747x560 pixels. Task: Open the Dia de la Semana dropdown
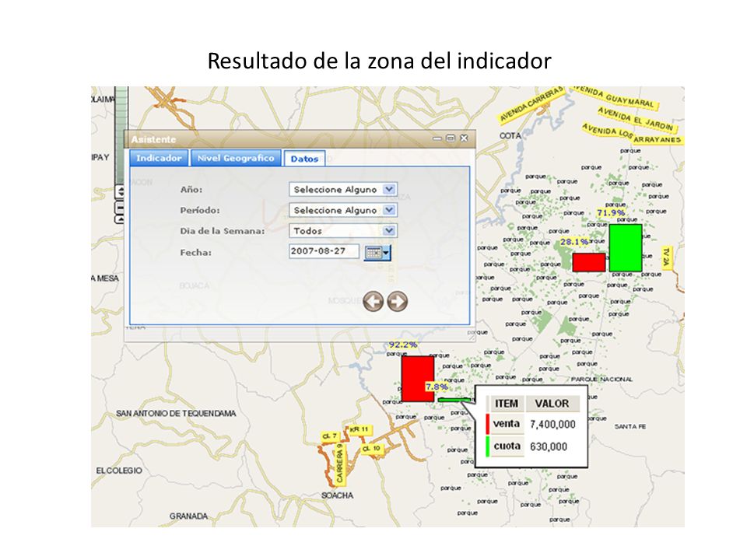click(x=343, y=231)
